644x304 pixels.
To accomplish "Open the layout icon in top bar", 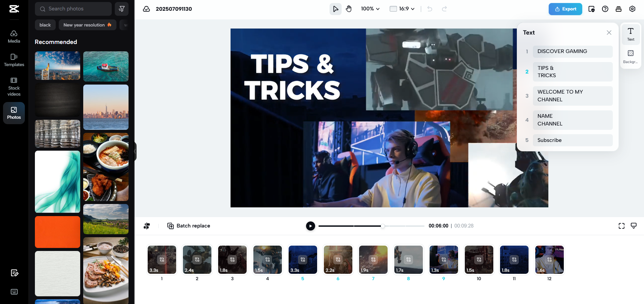I will 618,9.
